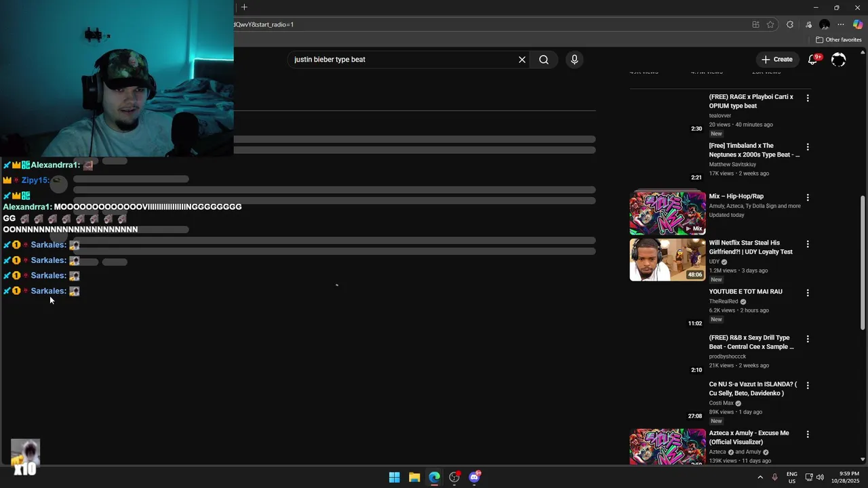Open volume control in system tray
Viewport: 868px width, 488px height.
click(820, 477)
